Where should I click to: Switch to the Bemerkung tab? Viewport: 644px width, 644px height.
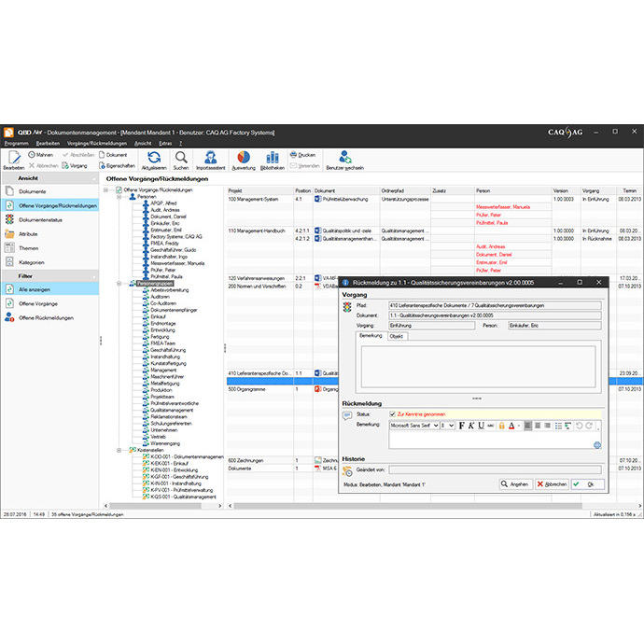(371, 336)
